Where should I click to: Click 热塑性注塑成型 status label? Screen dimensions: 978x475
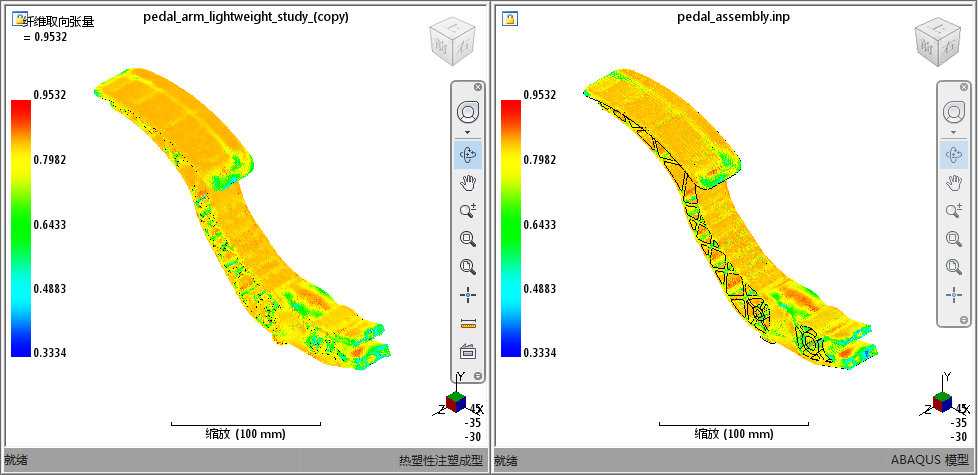(x=441, y=461)
